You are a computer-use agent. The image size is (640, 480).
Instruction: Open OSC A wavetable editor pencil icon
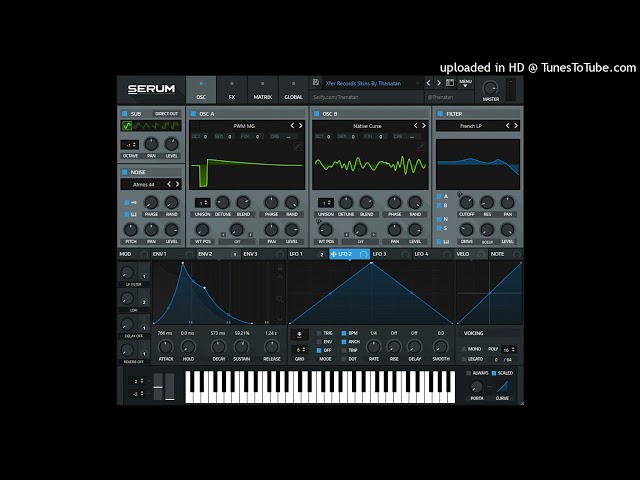pos(298,146)
